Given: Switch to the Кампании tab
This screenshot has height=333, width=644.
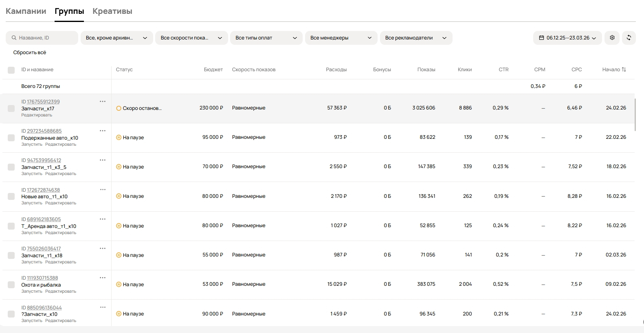Looking at the screenshot, I should (26, 11).
